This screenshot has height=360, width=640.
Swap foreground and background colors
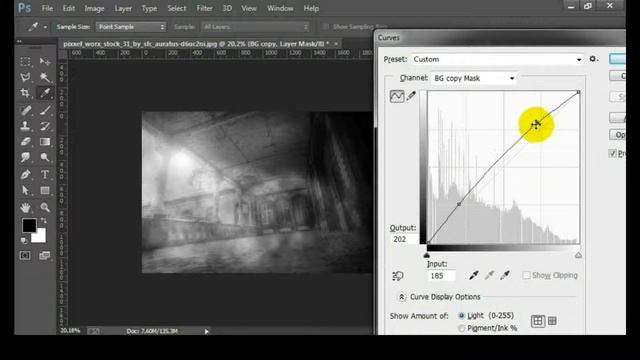tap(44, 221)
